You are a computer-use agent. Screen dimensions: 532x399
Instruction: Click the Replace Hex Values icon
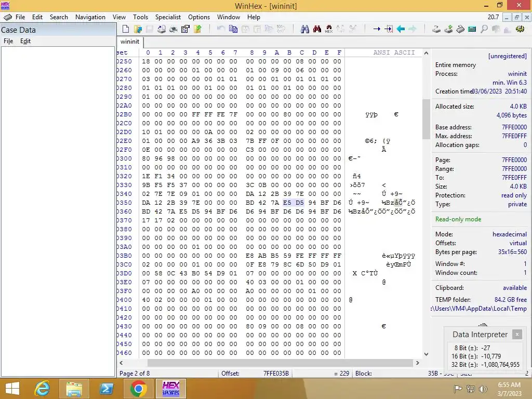pyautogui.click(x=353, y=29)
